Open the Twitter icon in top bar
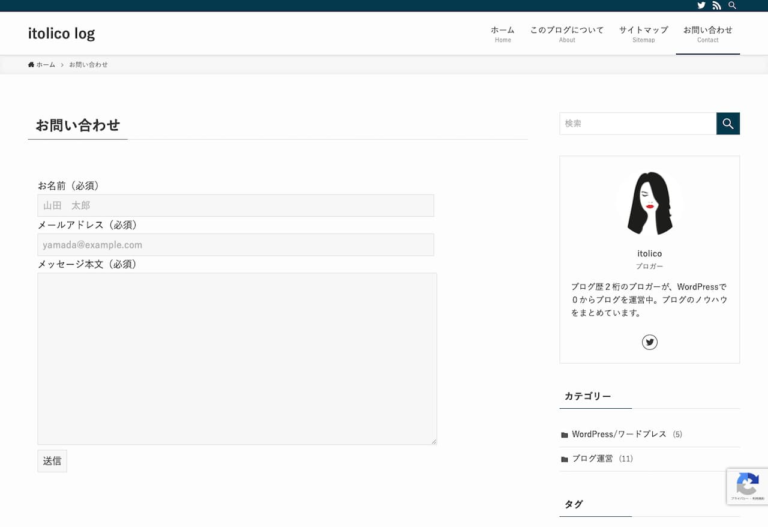The width and height of the screenshot is (768, 527). pyautogui.click(x=701, y=6)
